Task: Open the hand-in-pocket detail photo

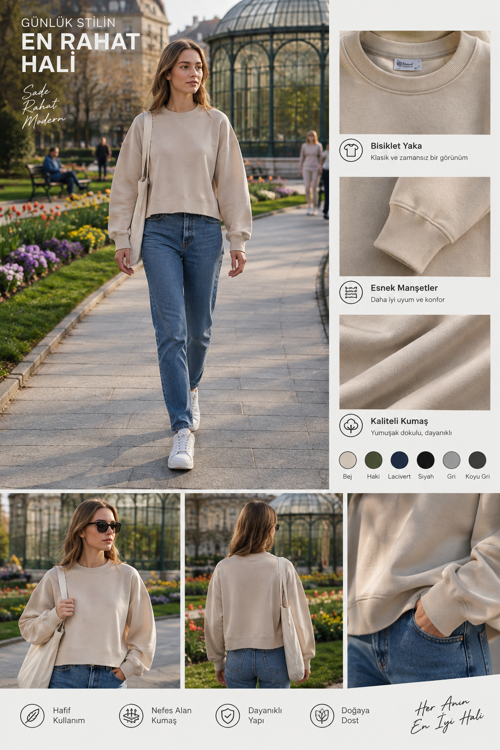Action: click(x=424, y=591)
